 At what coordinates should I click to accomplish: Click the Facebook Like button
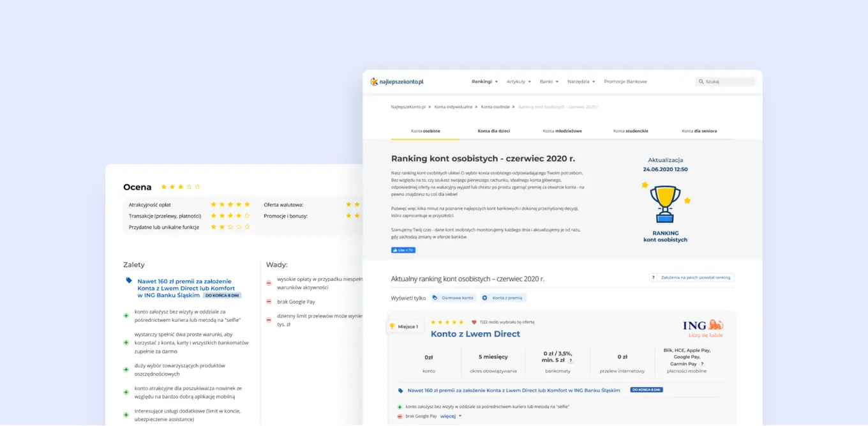(403, 250)
